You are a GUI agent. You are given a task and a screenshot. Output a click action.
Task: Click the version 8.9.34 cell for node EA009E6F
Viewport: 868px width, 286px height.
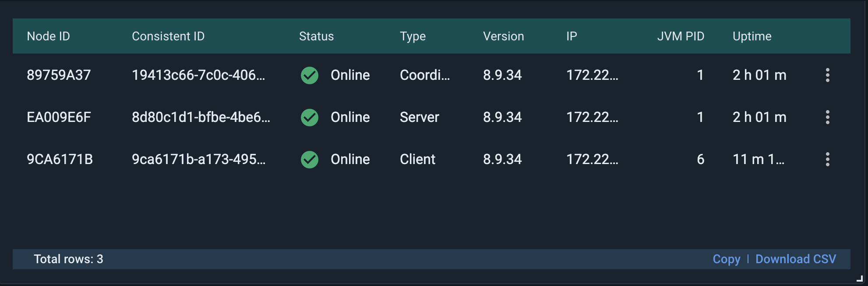(502, 117)
